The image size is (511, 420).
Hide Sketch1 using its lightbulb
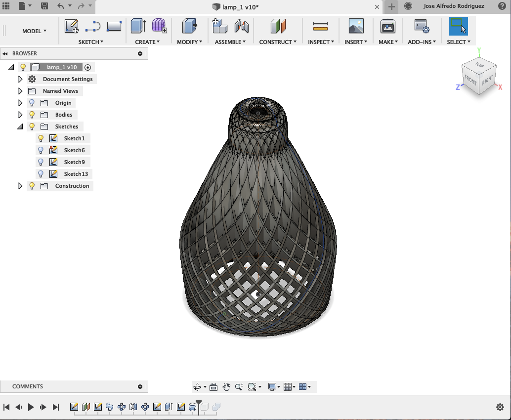[x=41, y=138]
